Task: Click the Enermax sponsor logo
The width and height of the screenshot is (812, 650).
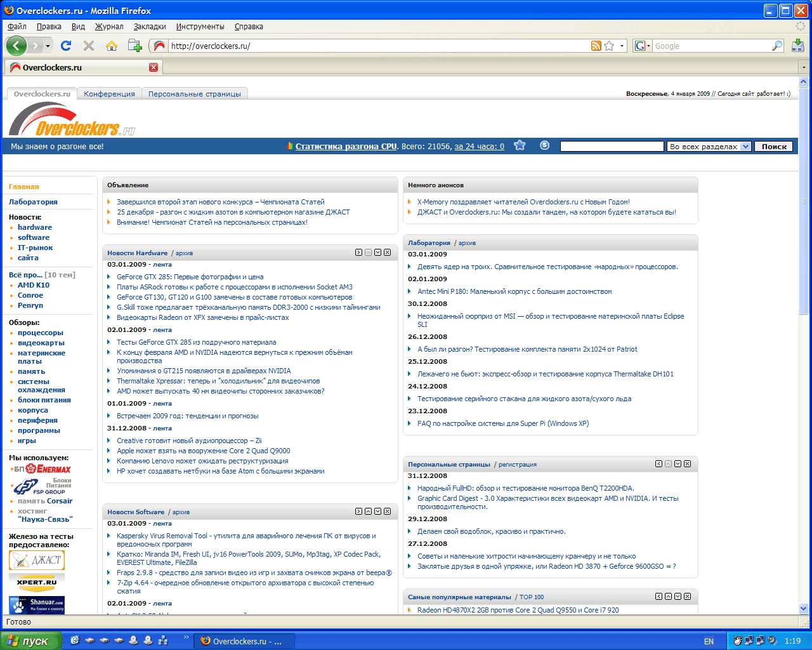Action: (x=49, y=469)
